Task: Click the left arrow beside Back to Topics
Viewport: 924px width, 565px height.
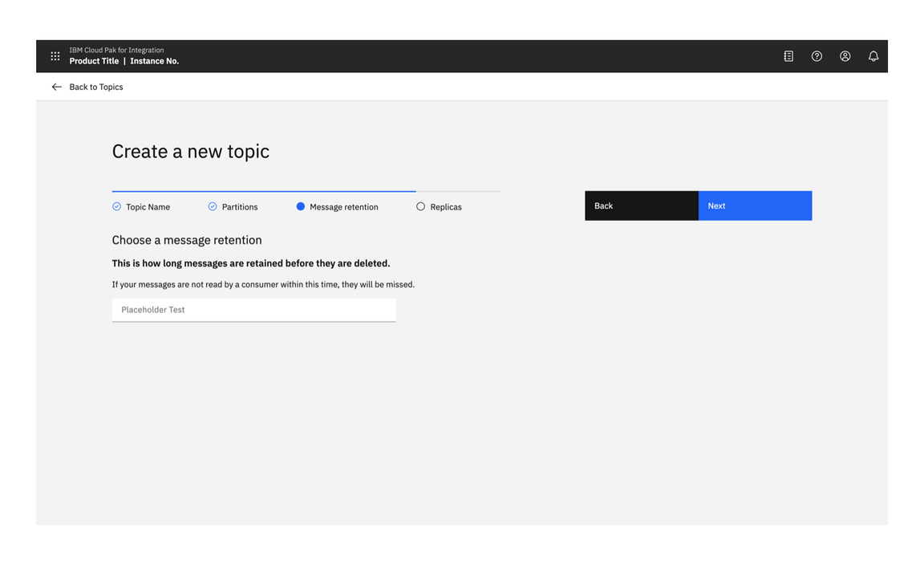Action: pyautogui.click(x=57, y=87)
